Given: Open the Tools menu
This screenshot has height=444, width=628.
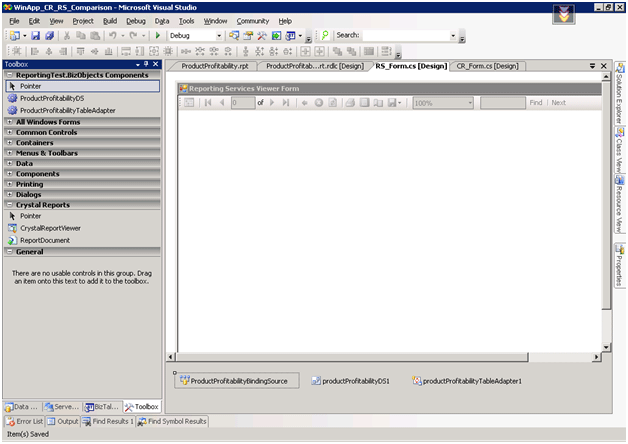Looking at the screenshot, I should [x=186, y=21].
